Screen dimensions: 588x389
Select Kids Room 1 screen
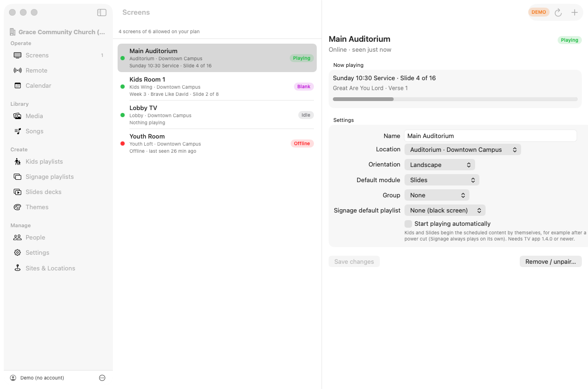pyautogui.click(x=217, y=86)
